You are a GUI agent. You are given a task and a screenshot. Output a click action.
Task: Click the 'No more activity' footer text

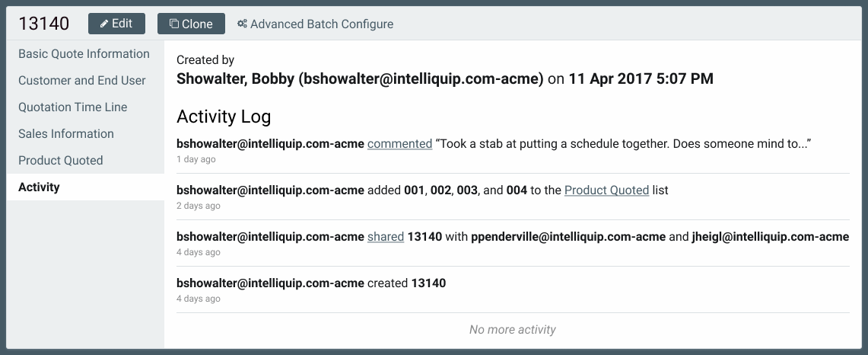pos(513,330)
